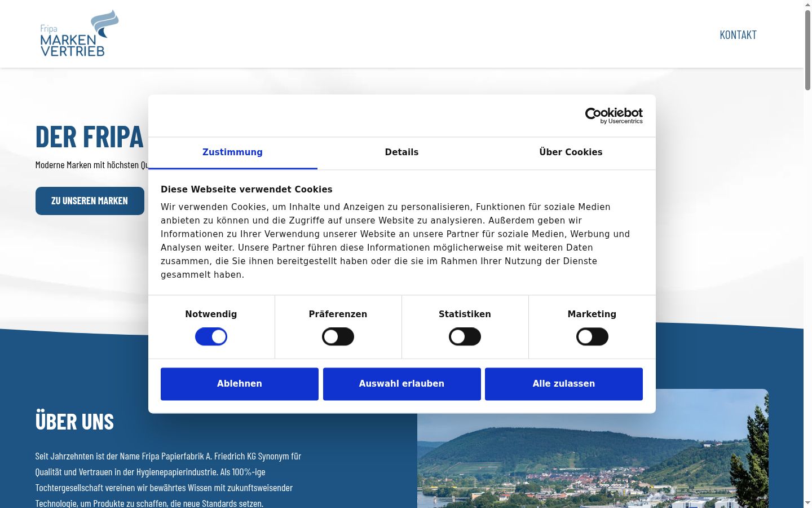Click the Fripa Markenvertrieb logo

point(80,33)
